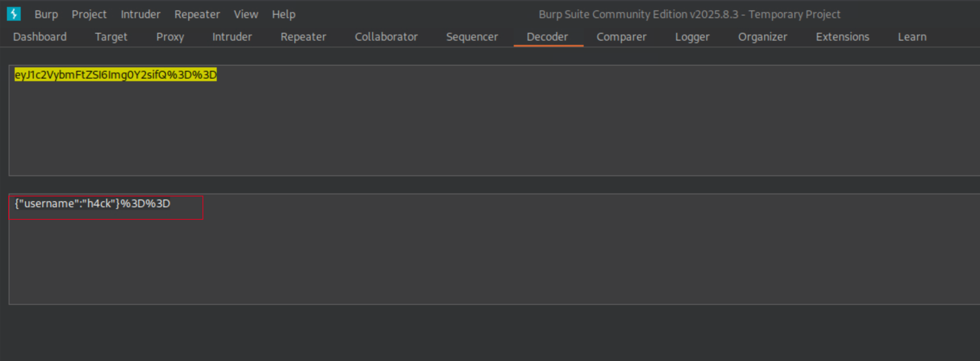Switch to the Comparer tab
Screen dimensions: 980x361
pyautogui.click(x=621, y=37)
